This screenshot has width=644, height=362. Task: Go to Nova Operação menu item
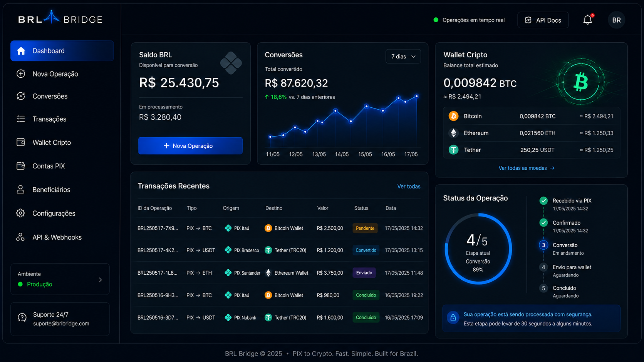[55, 74]
